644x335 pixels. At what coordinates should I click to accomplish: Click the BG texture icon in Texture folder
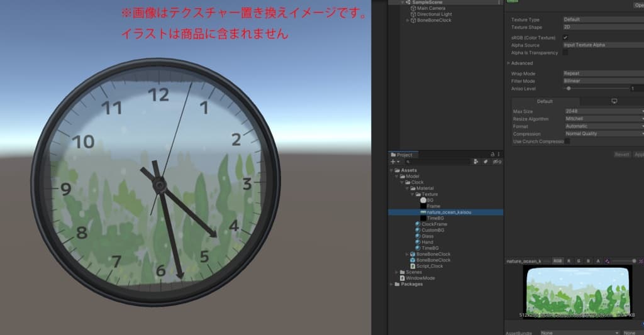423,200
